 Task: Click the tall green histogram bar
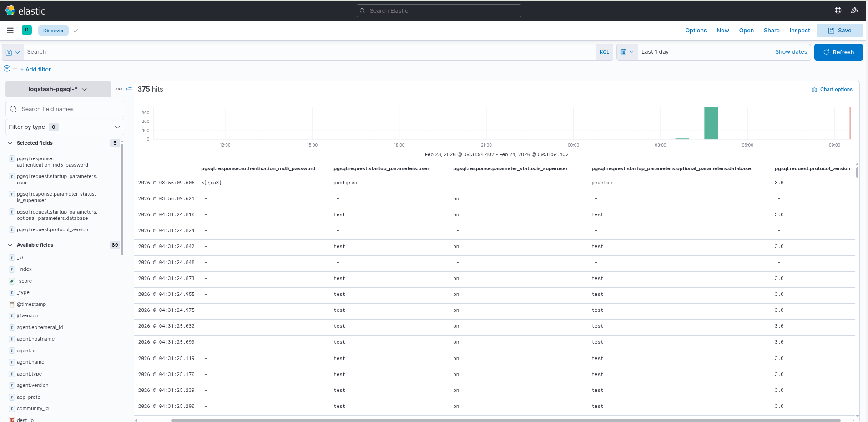(711, 123)
